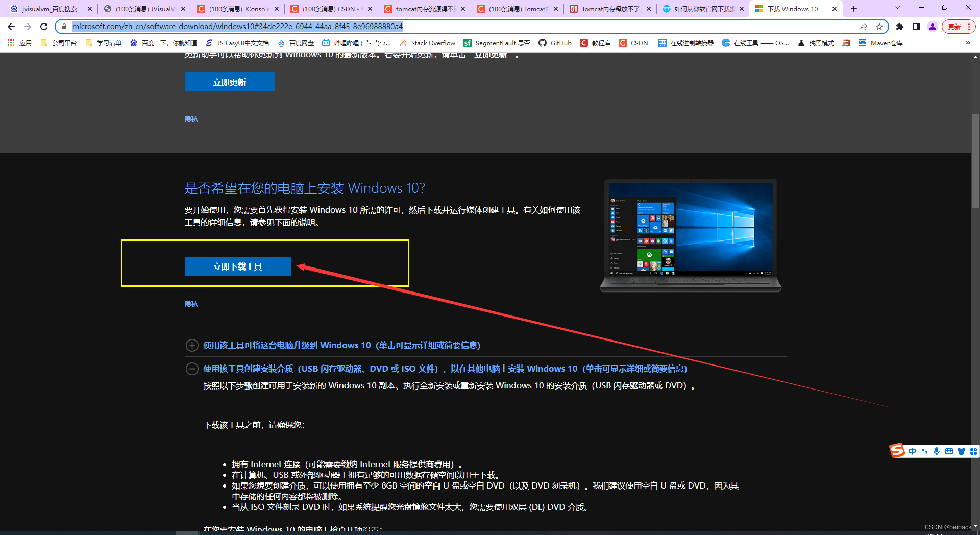Open the 学习清单 bookmark folder
This screenshot has width=980, height=535.
(x=104, y=43)
